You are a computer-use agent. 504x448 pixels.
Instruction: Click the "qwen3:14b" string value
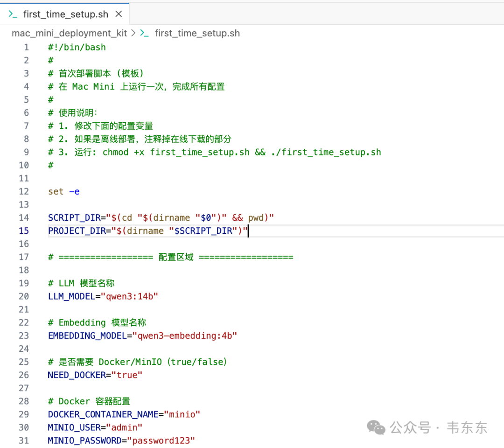point(129,296)
